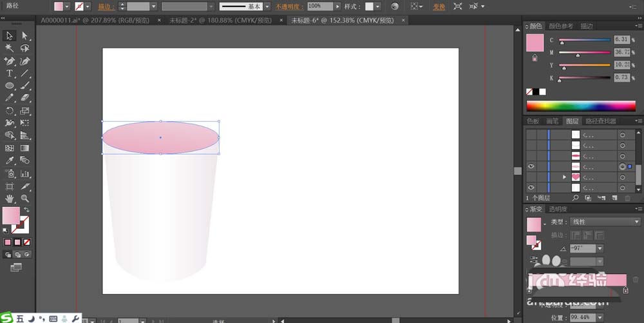Select the Rotate tool
644x323 pixels.
[x=10, y=111]
